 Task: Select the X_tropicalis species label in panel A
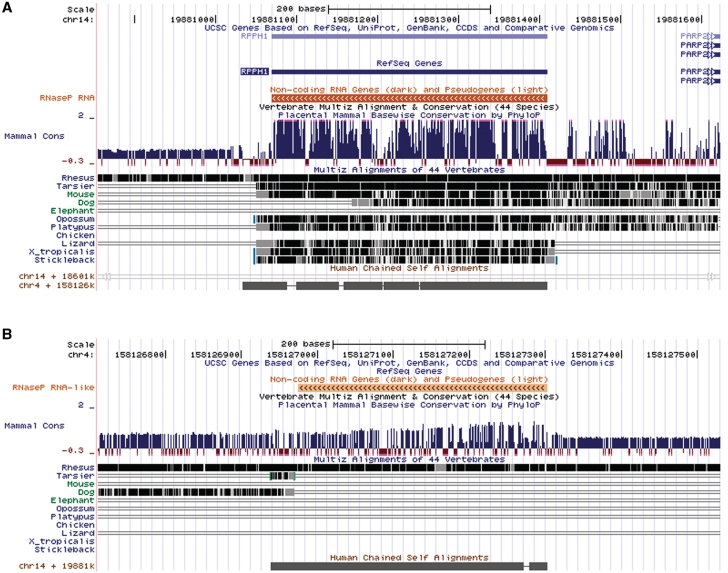62,252
